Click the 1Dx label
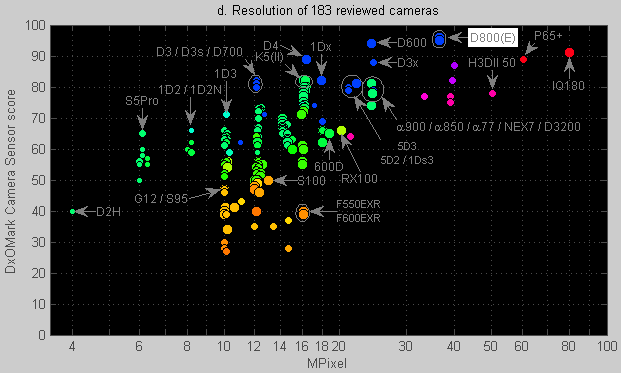The image size is (621, 373). click(320, 47)
